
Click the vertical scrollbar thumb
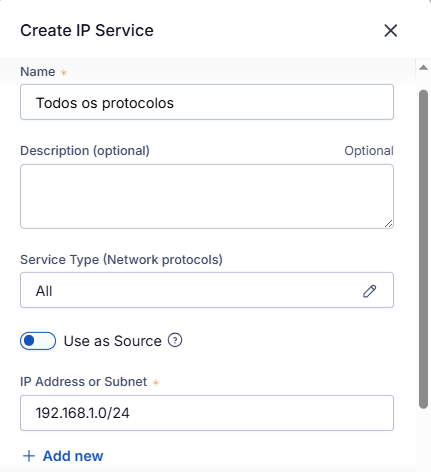pyautogui.click(x=423, y=249)
